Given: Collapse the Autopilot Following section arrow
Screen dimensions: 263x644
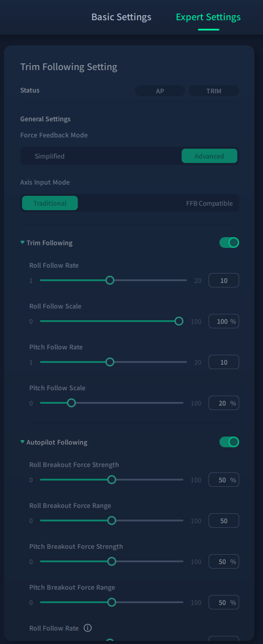Looking at the screenshot, I should click(22, 442).
